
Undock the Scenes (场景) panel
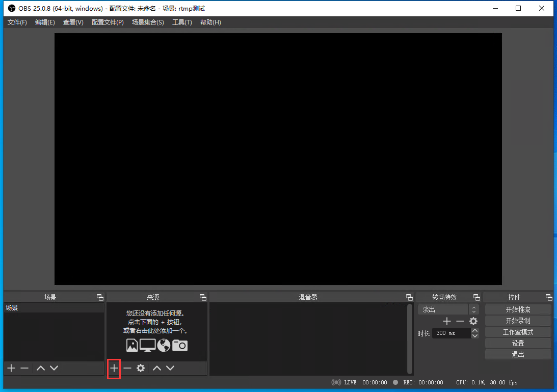100,297
